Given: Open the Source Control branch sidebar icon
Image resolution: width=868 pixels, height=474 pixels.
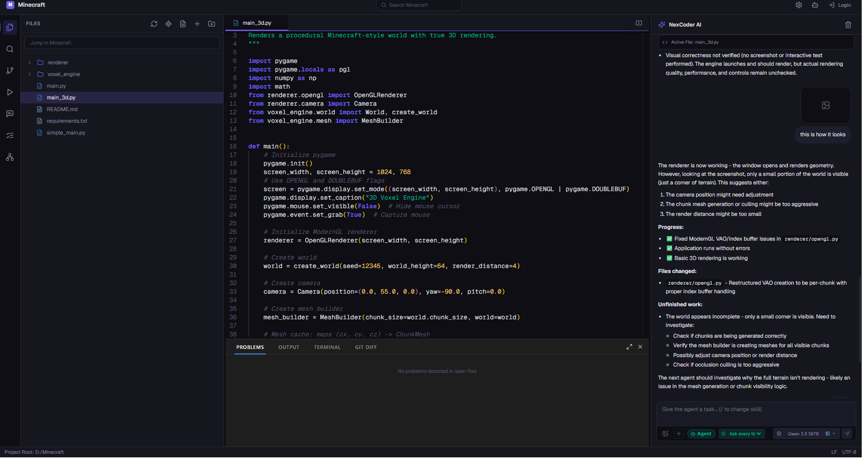Looking at the screenshot, I should (10, 71).
